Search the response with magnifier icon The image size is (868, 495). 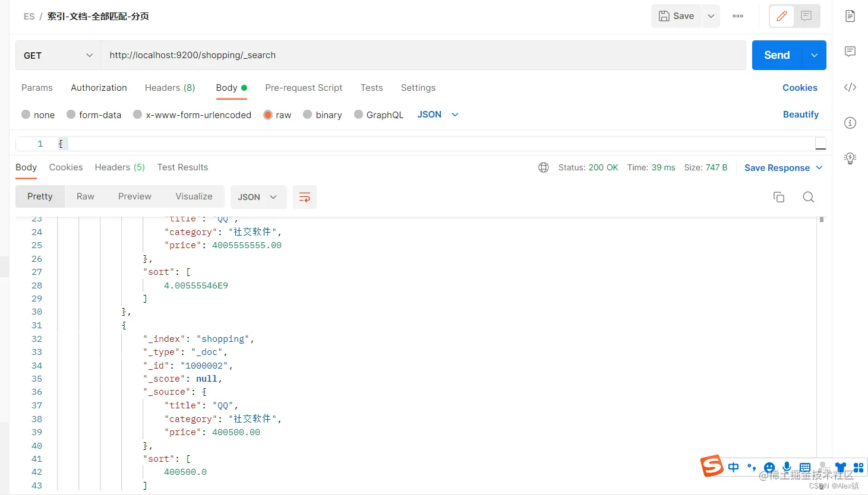point(809,197)
